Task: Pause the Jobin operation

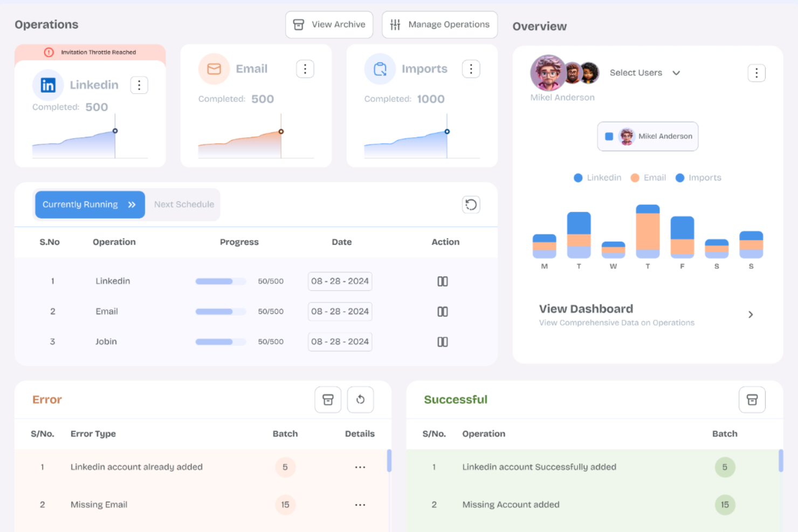Action: pyautogui.click(x=443, y=341)
